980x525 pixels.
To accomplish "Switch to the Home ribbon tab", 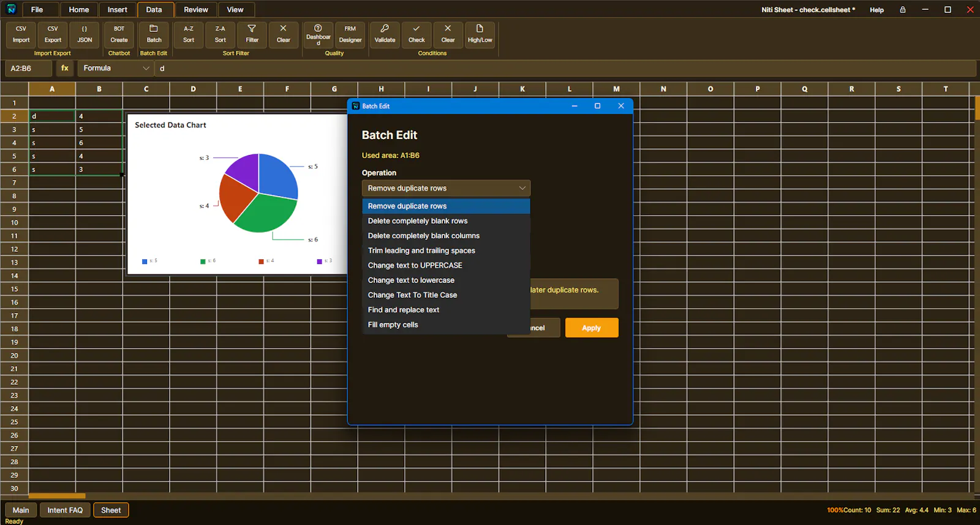I will click(x=79, y=10).
